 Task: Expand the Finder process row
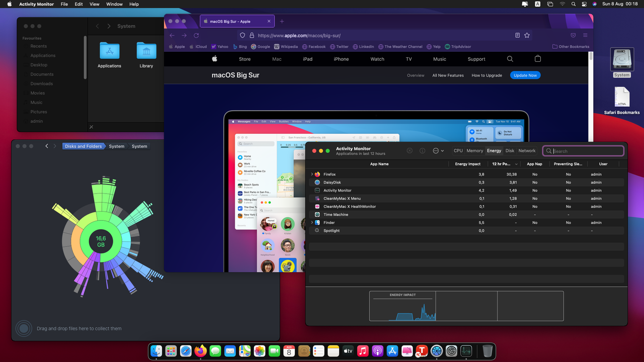tap(312, 223)
